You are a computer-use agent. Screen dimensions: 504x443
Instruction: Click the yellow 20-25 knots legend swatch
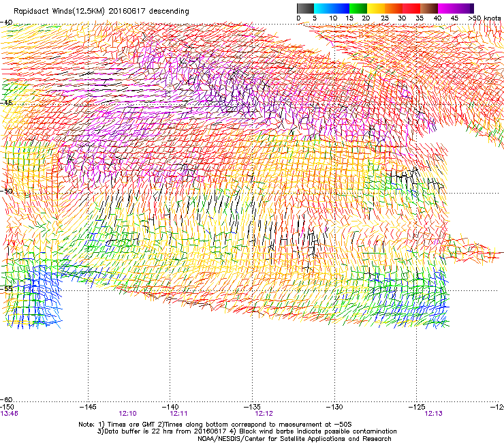376,8
